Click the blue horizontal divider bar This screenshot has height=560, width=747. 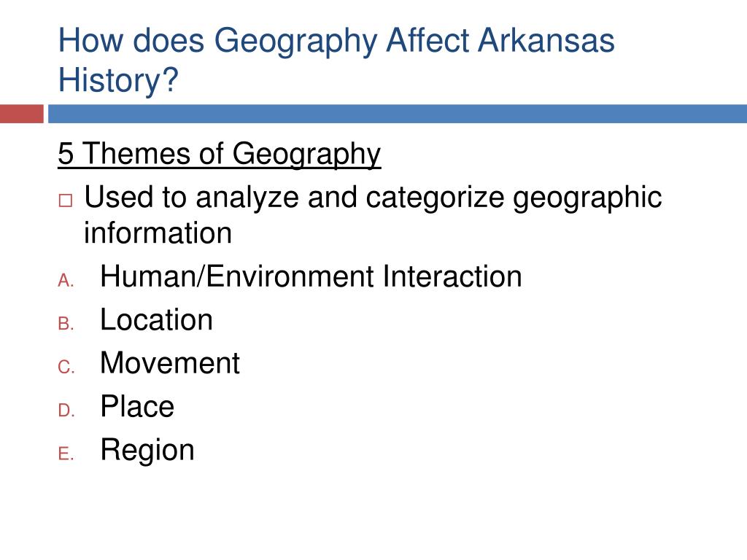398,114
